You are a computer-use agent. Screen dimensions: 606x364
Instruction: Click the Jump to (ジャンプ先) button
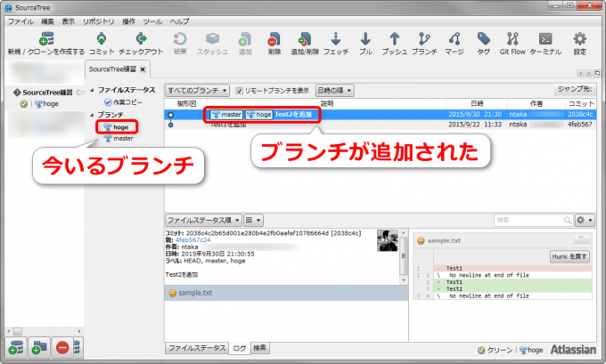(x=575, y=90)
